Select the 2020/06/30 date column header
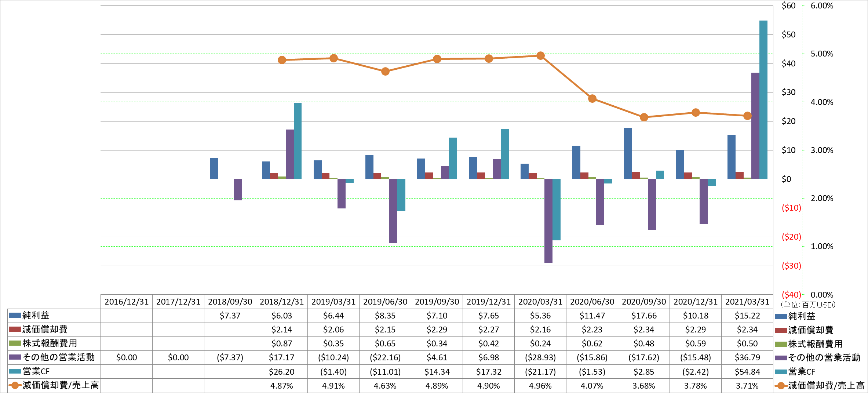Viewport: 868px width, 393px height. click(x=592, y=302)
